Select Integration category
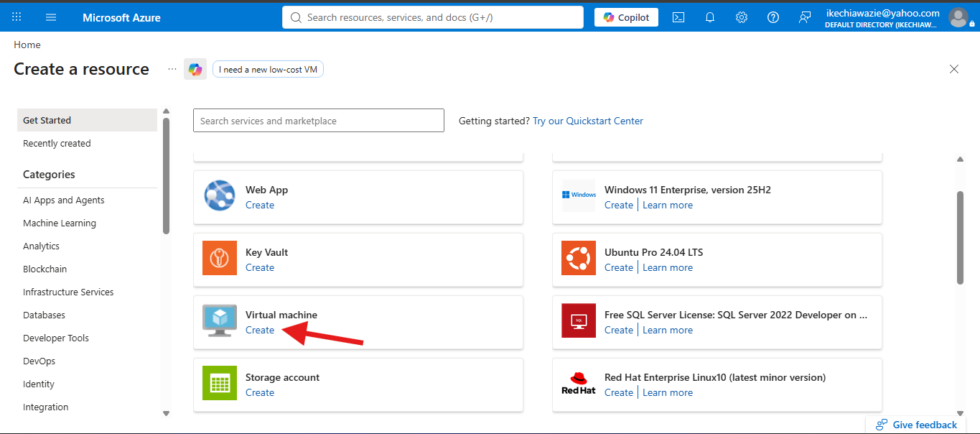The width and height of the screenshot is (980, 434). tap(46, 407)
